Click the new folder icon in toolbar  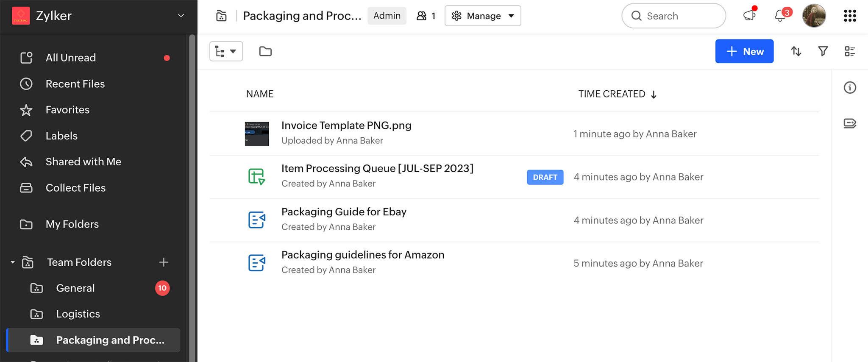[265, 51]
